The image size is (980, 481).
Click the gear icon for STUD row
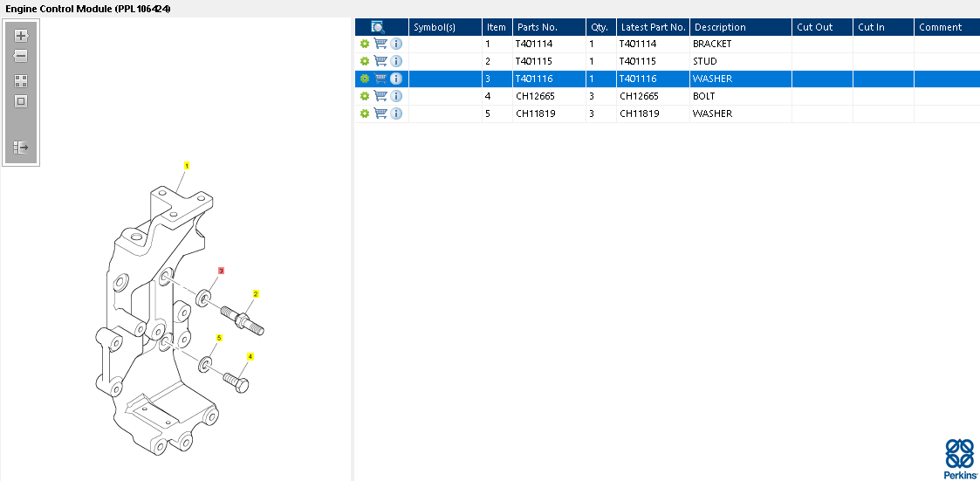[x=365, y=61]
